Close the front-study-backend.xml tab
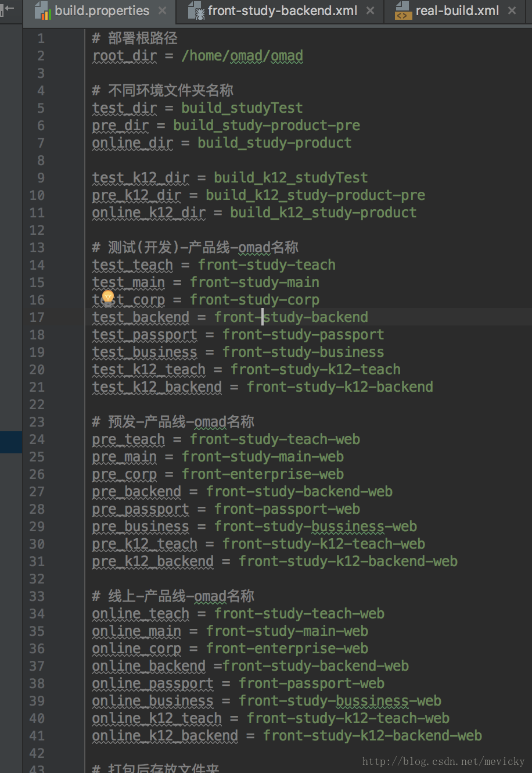532x773 pixels. tap(371, 10)
